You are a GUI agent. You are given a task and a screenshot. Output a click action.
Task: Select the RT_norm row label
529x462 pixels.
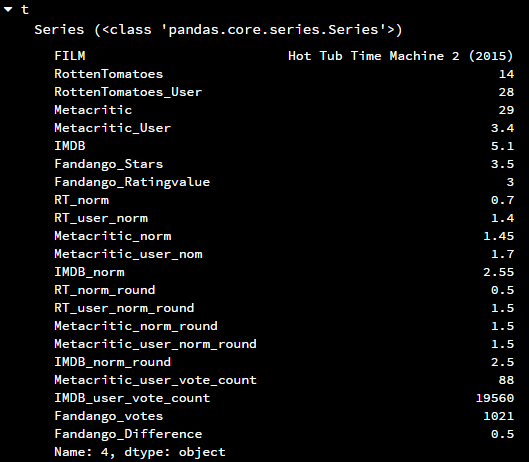[82, 200]
